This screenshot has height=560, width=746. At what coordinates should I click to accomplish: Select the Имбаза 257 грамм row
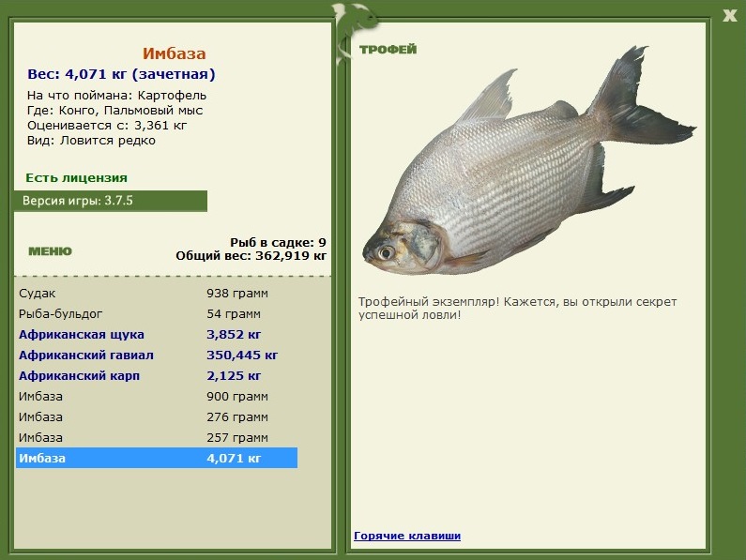pyautogui.click(x=157, y=437)
